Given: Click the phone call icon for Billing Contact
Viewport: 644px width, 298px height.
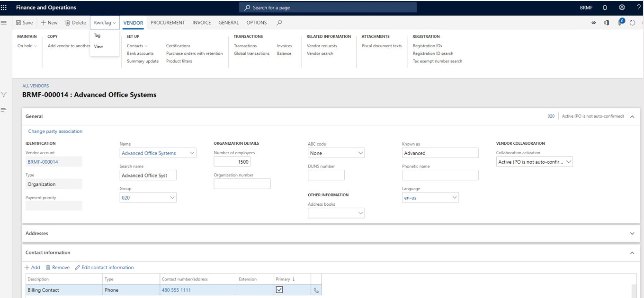Looking at the screenshot, I should click(316, 290).
